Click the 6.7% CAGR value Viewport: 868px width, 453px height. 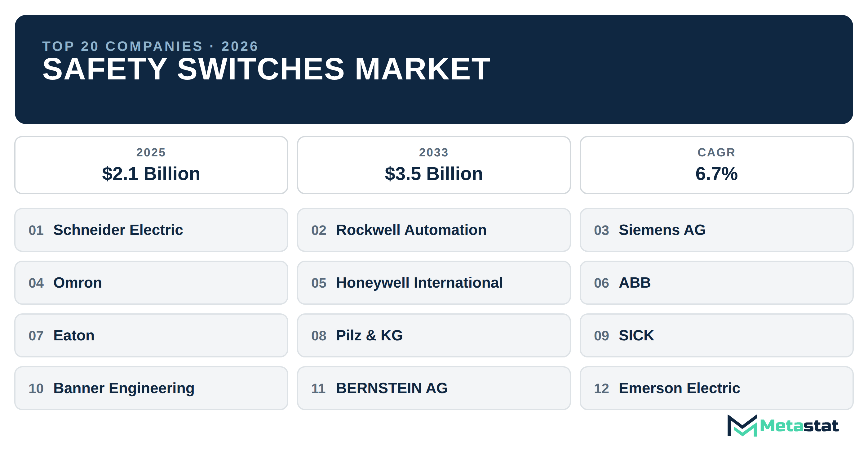(x=716, y=174)
